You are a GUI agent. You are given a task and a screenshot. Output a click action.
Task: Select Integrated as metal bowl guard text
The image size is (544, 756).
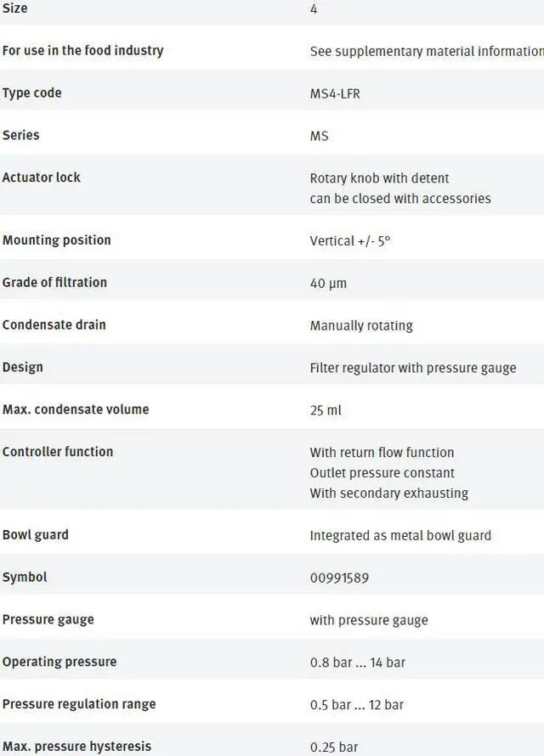(400, 536)
